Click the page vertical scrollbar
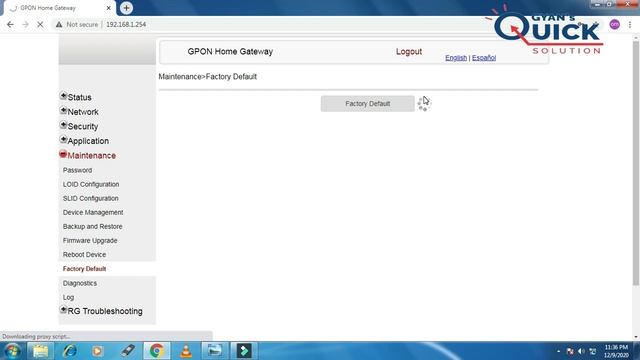The width and height of the screenshot is (640, 360). (x=636, y=163)
